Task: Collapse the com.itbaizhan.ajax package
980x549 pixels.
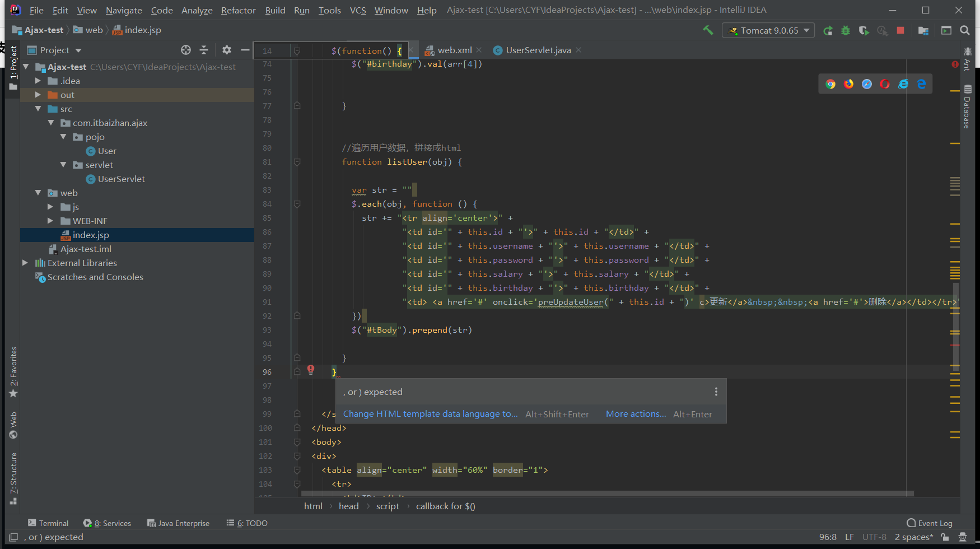Action: pyautogui.click(x=50, y=123)
